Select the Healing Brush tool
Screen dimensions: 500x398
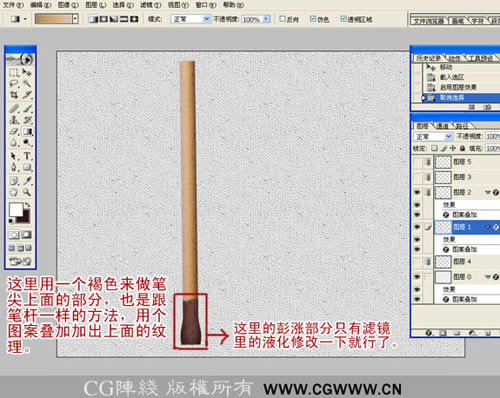pos(14,108)
